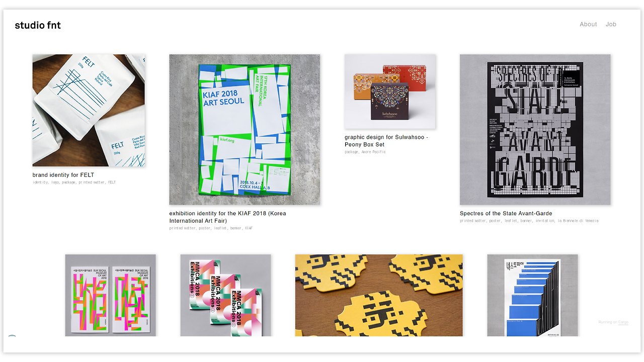Click the yellow pixel tiger coasters image

tap(379, 295)
